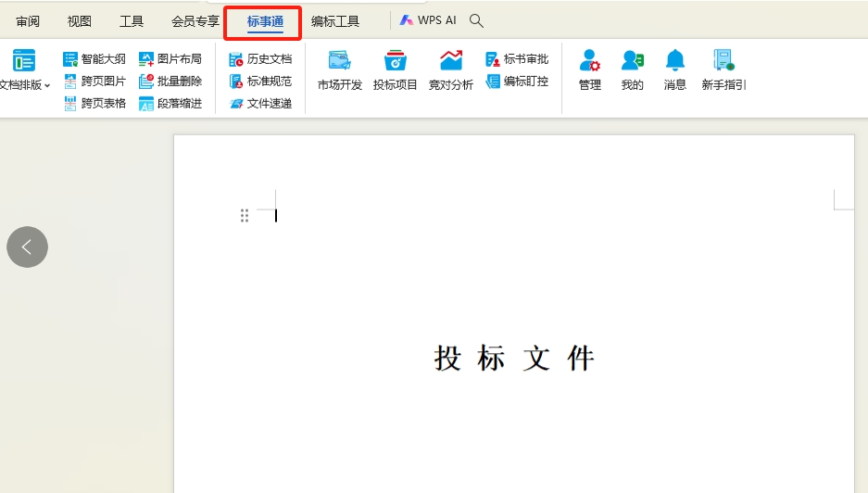868x493 pixels.
Task: Switch to the 审阅 tab
Action: 28,21
